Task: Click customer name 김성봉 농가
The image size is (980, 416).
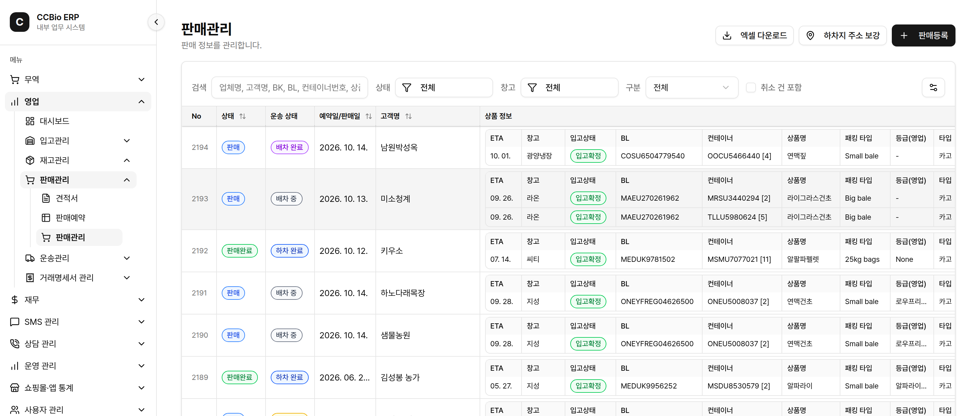Action: pyautogui.click(x=400, y=377)
